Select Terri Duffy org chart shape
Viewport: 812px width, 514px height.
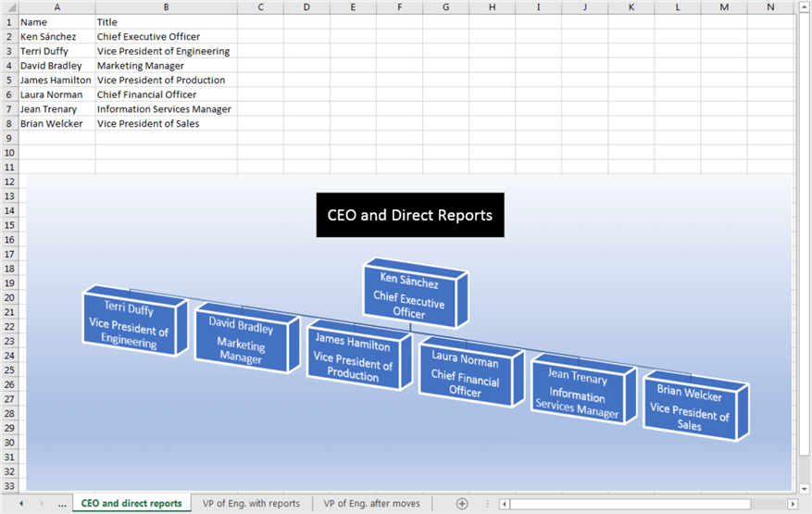pyautogui.click(x=134, y=321)
